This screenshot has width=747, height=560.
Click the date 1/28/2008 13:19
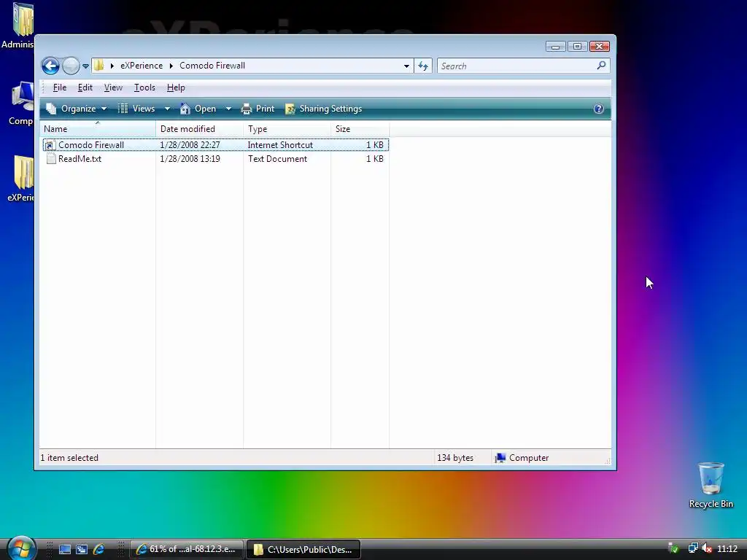(x=190, y=158)
